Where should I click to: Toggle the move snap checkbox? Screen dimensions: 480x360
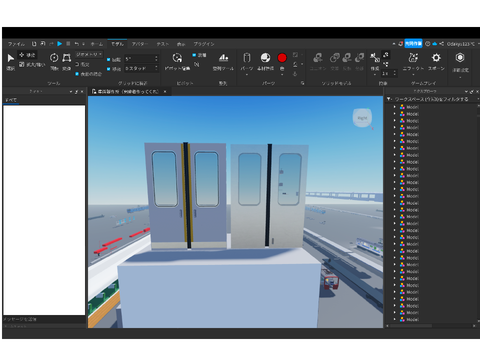tap(109, 69)
